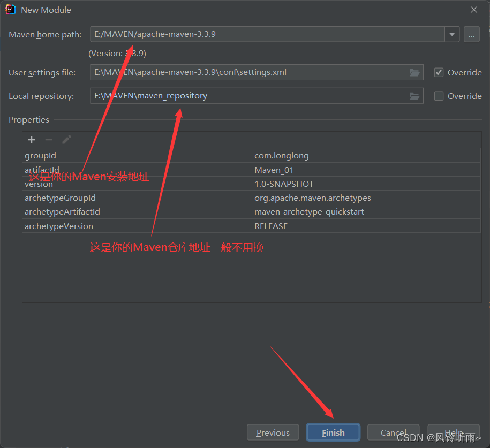Click the Finish button
The width and height of the screenshot is (490, 448).
click(x=333, y=432)
